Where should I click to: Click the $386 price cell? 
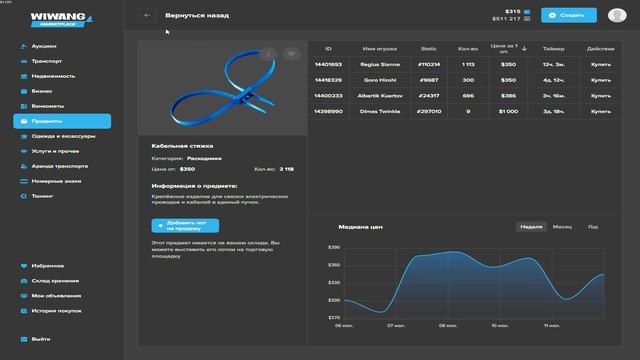508,96
